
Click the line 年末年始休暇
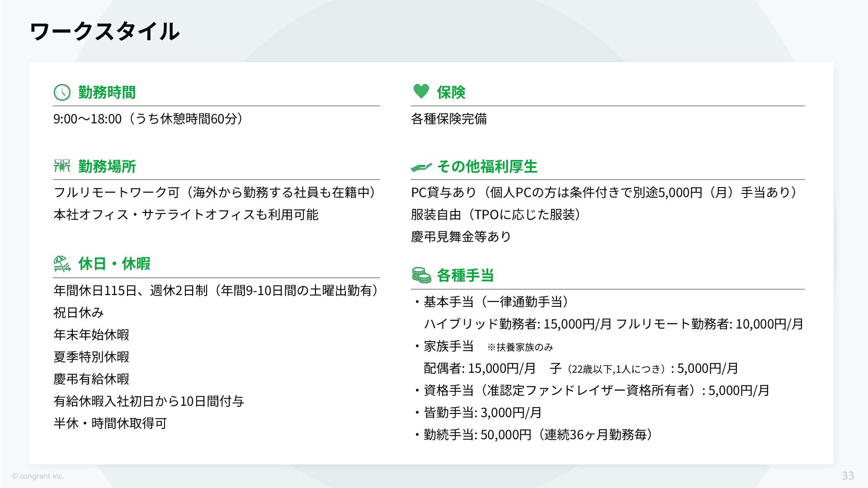coord(91,335)
